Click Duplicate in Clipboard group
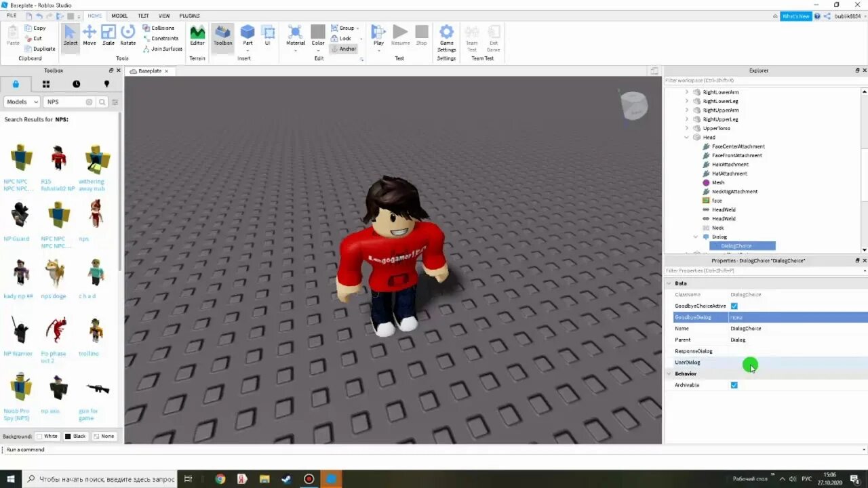The width and height of the screenshot is (868, 488). tap(40, 49)
